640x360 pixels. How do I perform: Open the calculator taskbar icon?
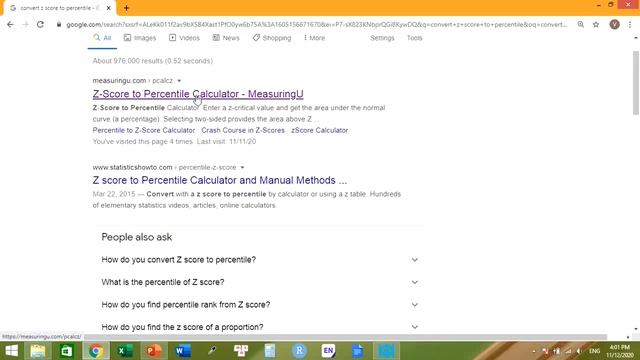[x=270, y=351]
